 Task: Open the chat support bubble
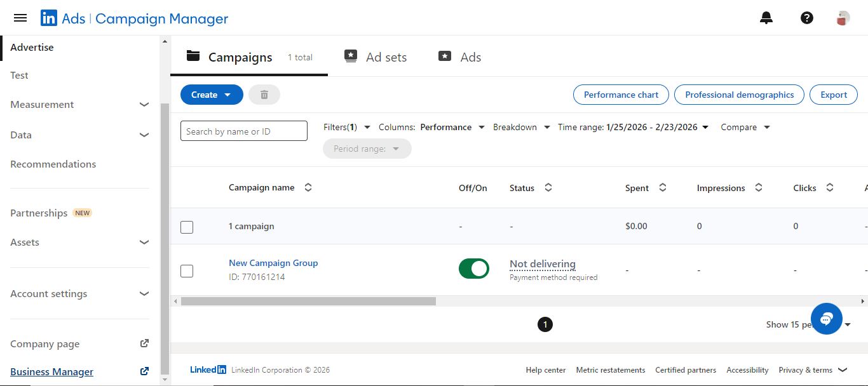(826, 319)
